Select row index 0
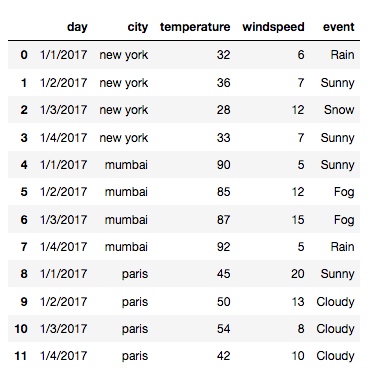 click(24, 55)
